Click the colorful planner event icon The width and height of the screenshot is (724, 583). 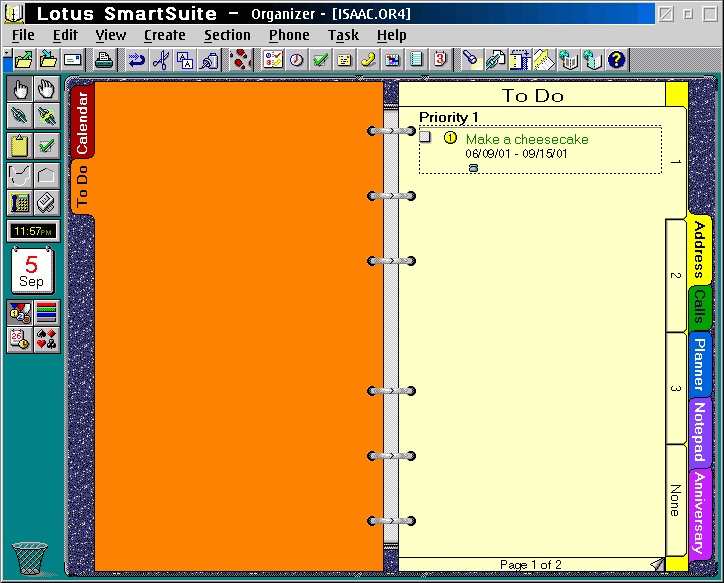point(392,60)
